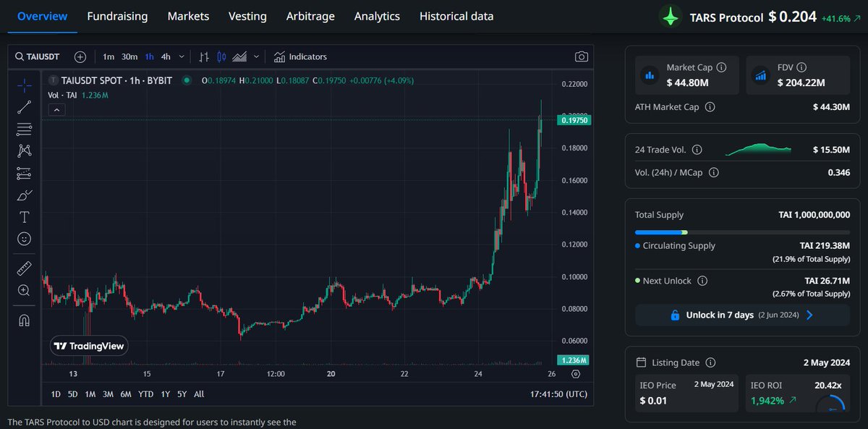Take a chart snapshot with the camera icon
Screen dimensions: 868x429
point(582,56)
